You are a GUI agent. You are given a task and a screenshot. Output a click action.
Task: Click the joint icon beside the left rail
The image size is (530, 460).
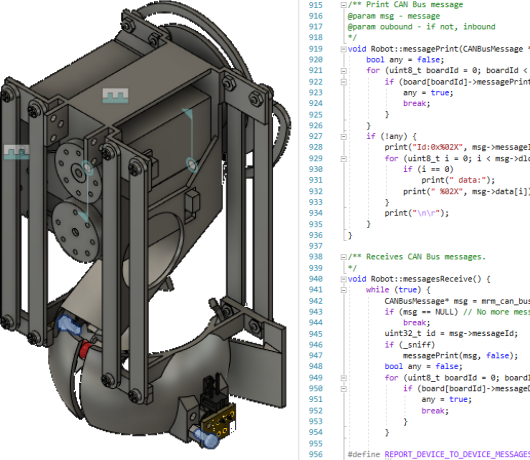[17, 152]
